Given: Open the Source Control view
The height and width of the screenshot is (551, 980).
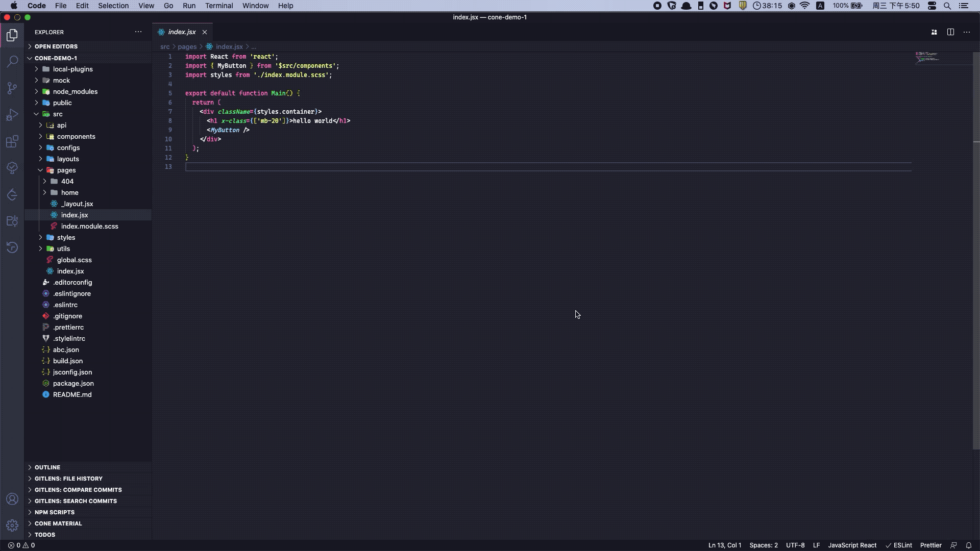Looking at the screenshot, I should pos(12,88).
